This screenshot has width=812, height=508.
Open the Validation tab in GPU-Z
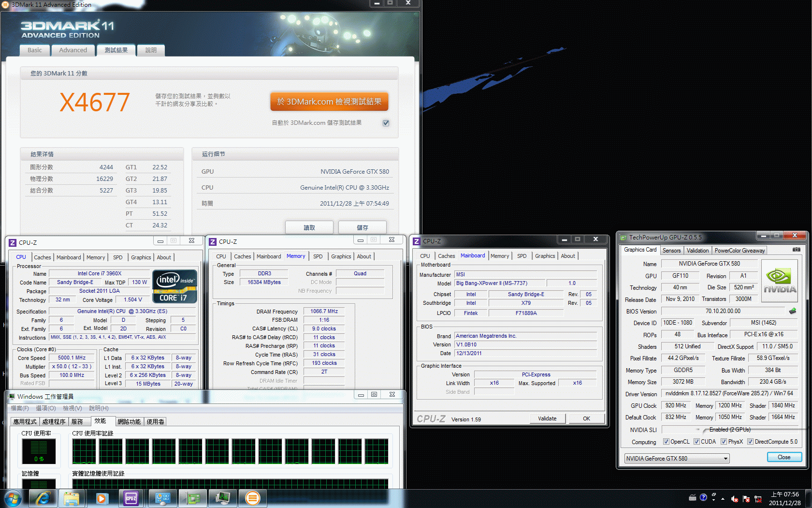(697, 250)
